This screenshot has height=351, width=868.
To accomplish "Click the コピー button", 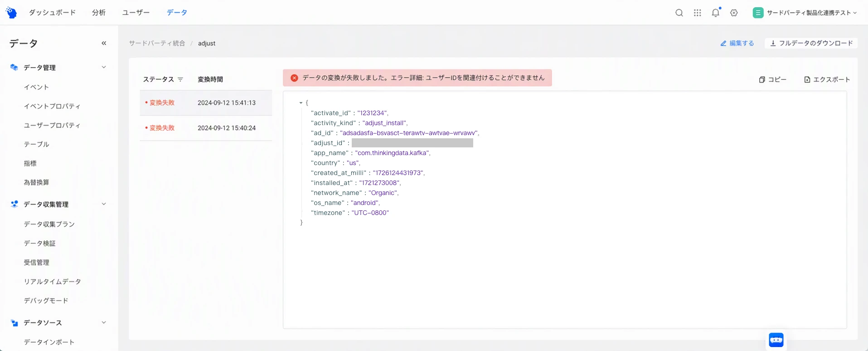I will coord(773,79).
